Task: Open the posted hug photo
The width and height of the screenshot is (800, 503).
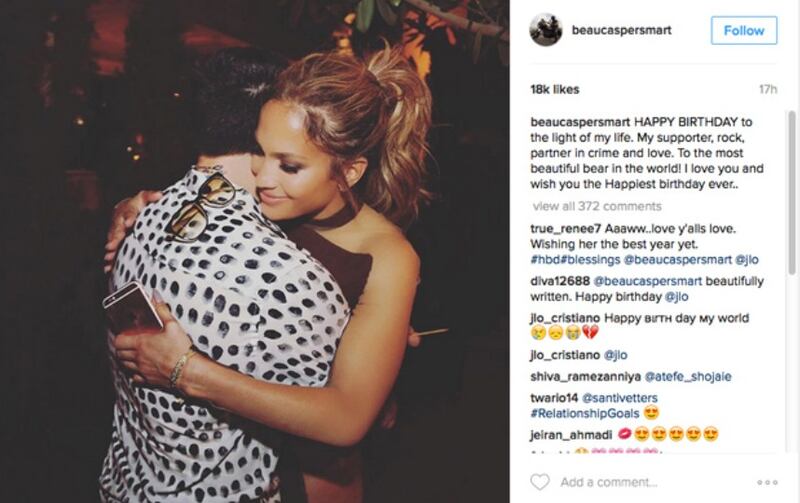Action: 255,252
